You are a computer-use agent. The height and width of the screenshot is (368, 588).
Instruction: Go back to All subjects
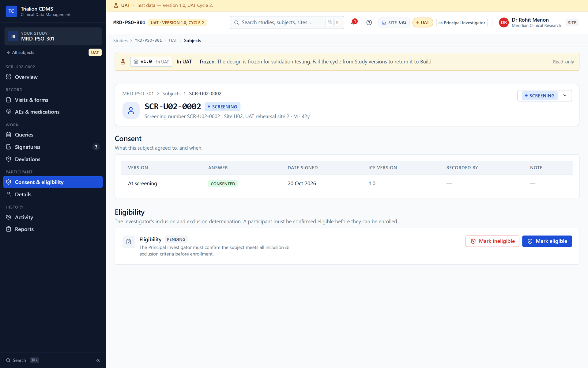[21, 52]
